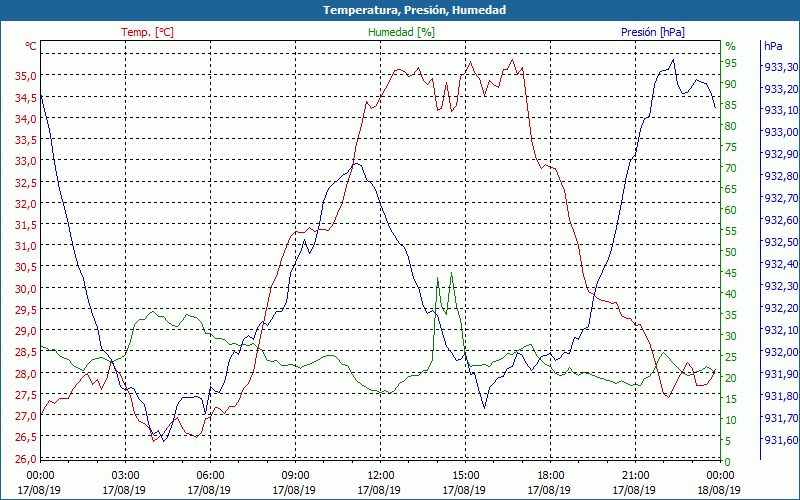Select the blue Presión [hPa] legend label
800x500 pixels.
(653, 32)
